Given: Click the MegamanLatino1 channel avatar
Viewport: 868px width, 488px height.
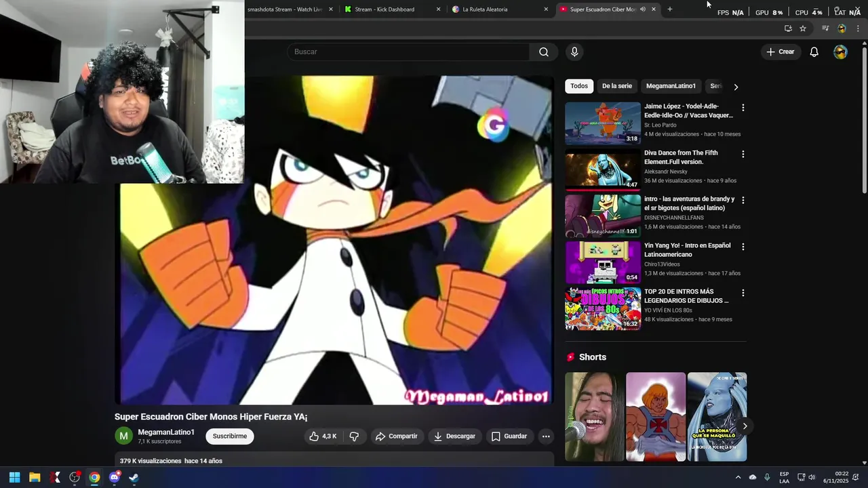Looking at the screenshot, I should click(123, 436).
